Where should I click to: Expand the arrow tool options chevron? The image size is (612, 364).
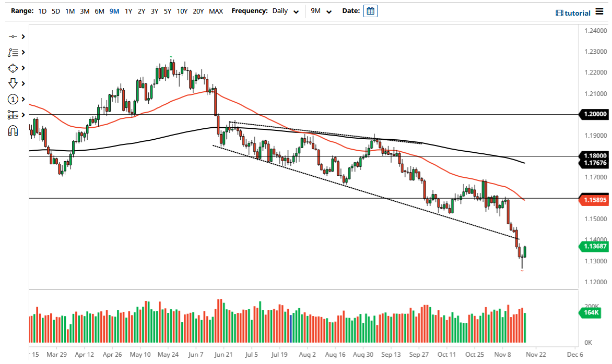tap(23, 83)
